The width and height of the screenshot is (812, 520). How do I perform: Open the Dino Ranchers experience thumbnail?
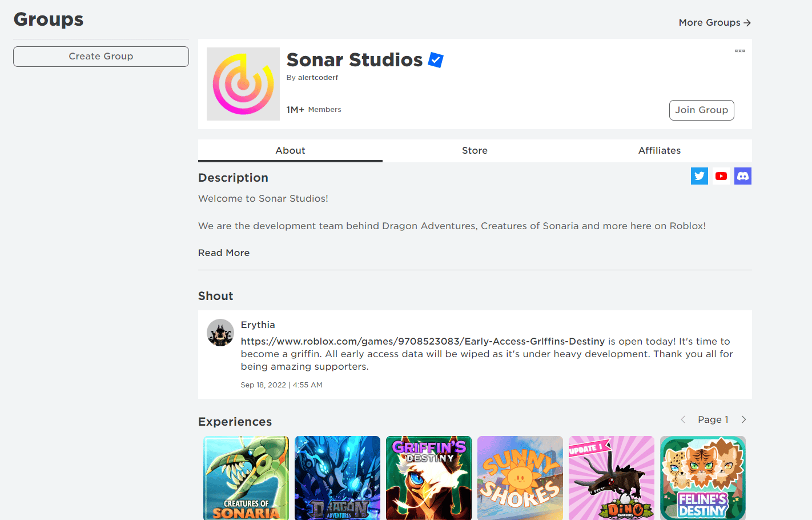point(612,478)
